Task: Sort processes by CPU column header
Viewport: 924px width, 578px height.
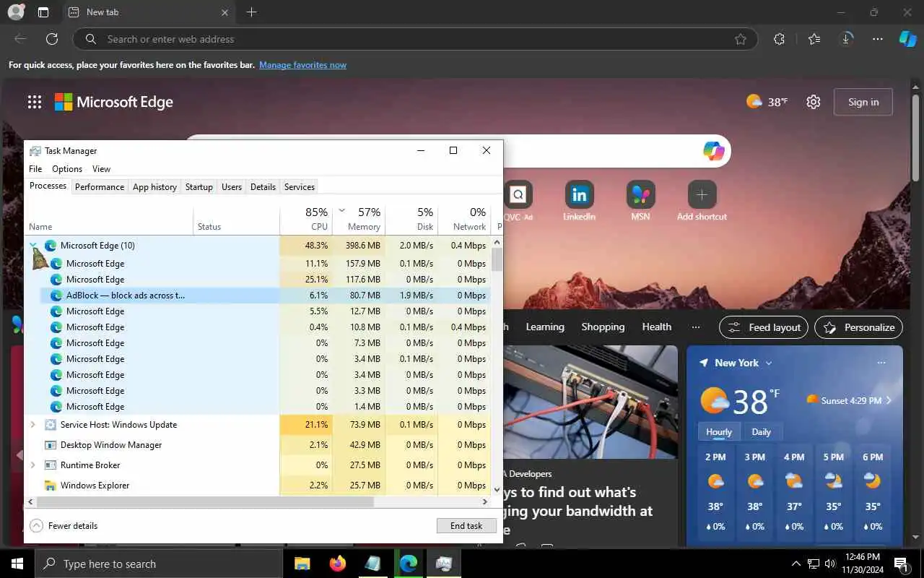Action: click(306, 219)
